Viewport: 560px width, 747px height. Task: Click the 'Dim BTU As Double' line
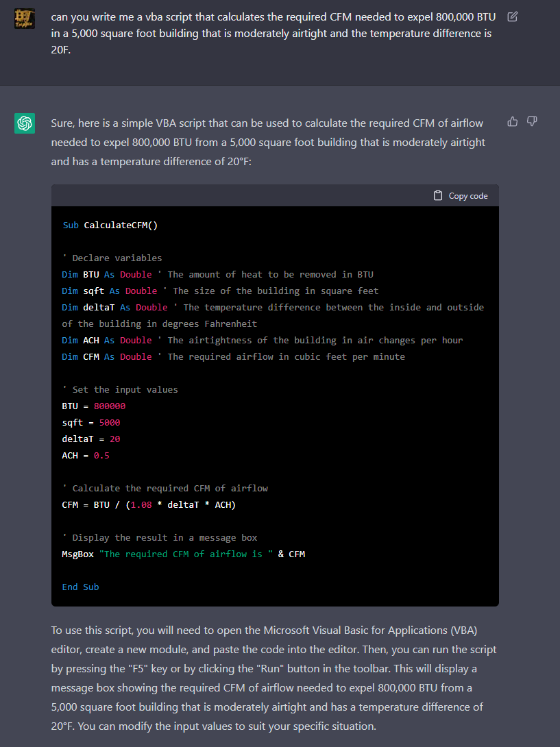click(217, 274)
